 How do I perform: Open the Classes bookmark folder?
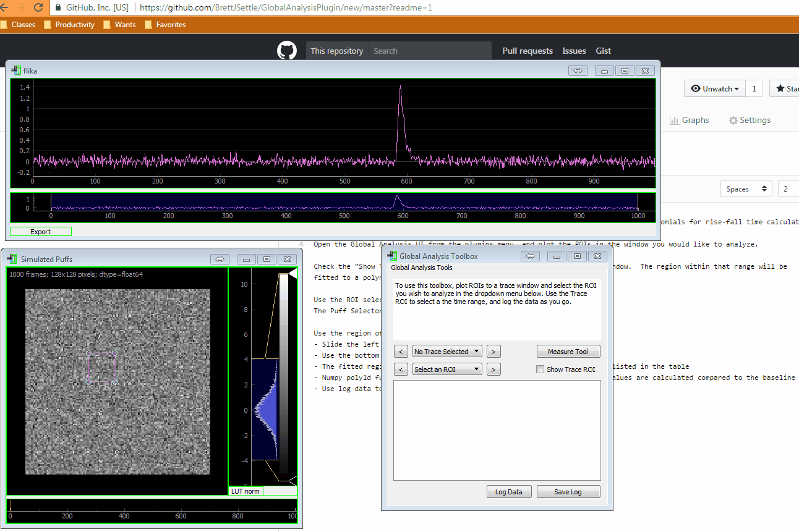(18, 25)
